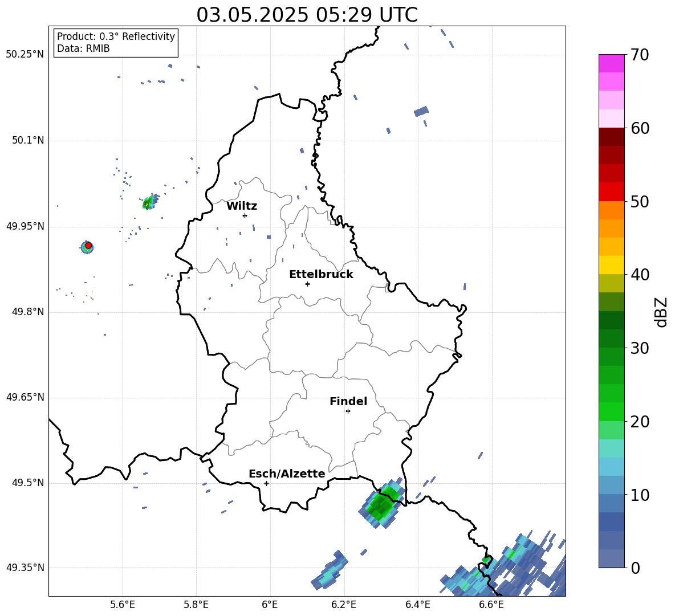The height and width of the screenshot is (616, 675).
Task: Click the 50.25°N latitude label
Action: [x=25, y=55]
